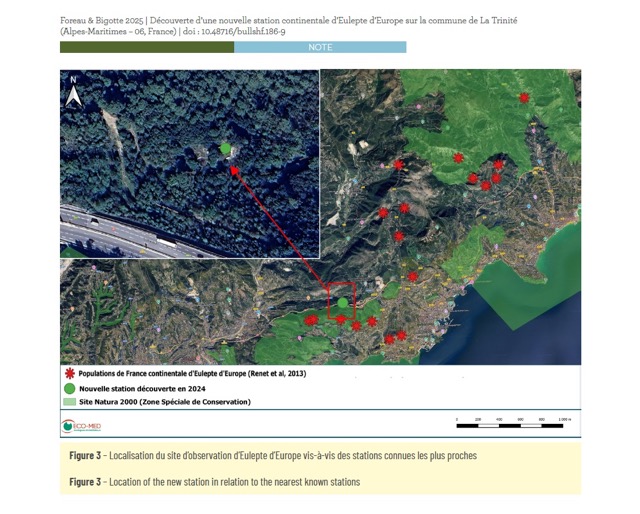Click the English 'Location of the new station' caption
This screenshot has height=514, width=640.
214,482
